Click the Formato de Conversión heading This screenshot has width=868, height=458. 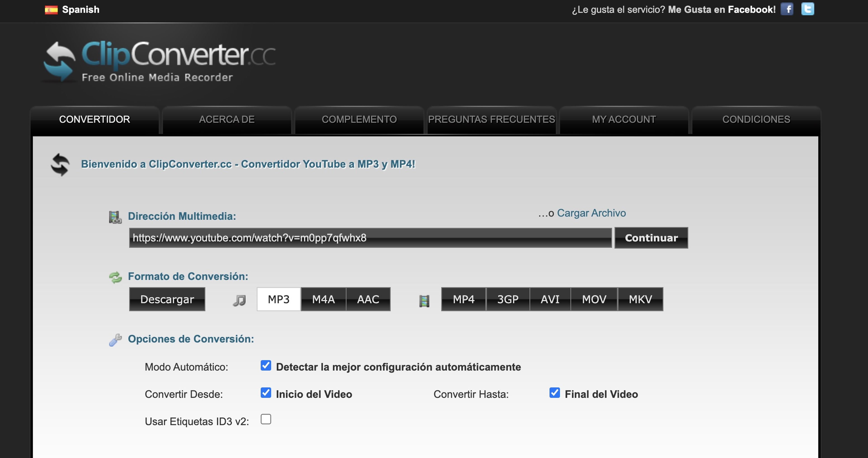tap(188, 277)
